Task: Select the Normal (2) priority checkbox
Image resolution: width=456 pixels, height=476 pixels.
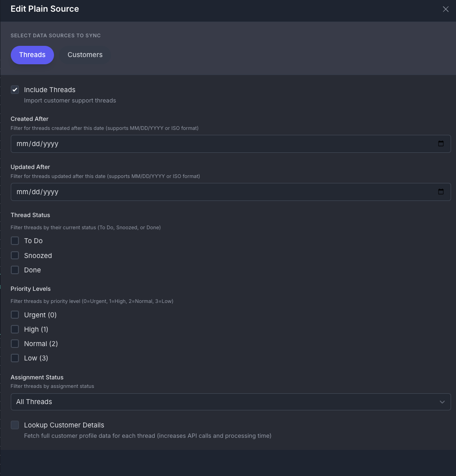Action: [x=14, y=343]
